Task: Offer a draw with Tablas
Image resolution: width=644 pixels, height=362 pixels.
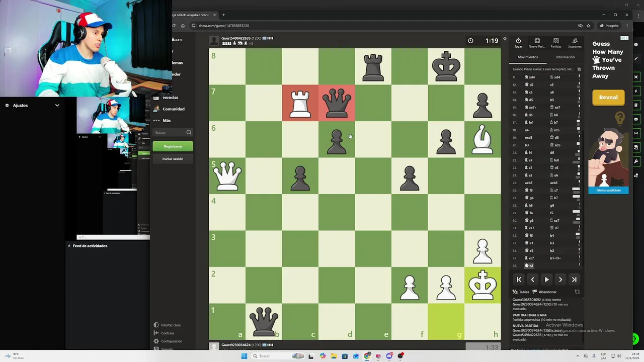Action: point(521,292)
